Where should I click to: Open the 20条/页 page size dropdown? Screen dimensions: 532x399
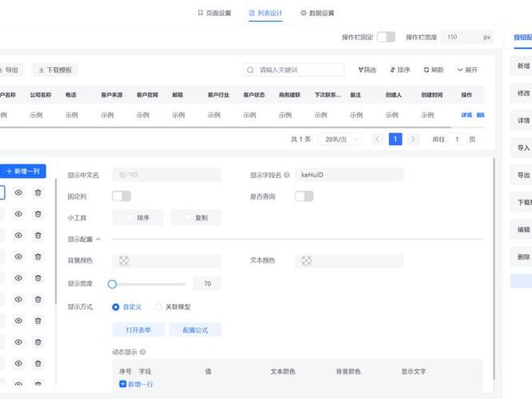coord(340,139)
